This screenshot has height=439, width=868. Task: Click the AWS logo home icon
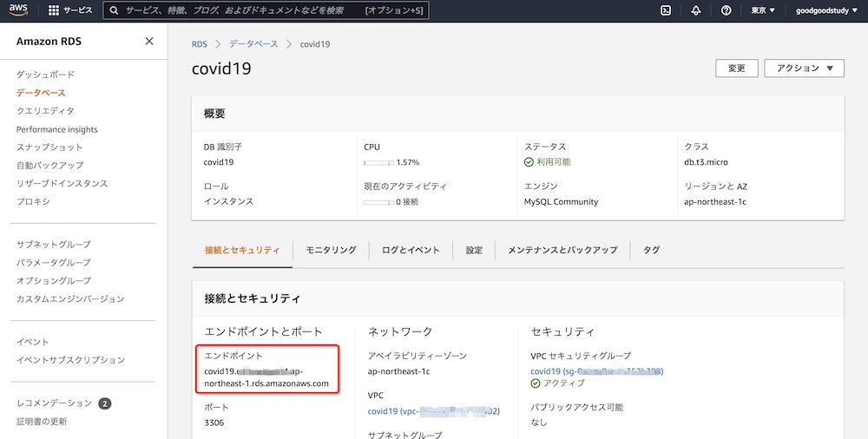[21, 10]
